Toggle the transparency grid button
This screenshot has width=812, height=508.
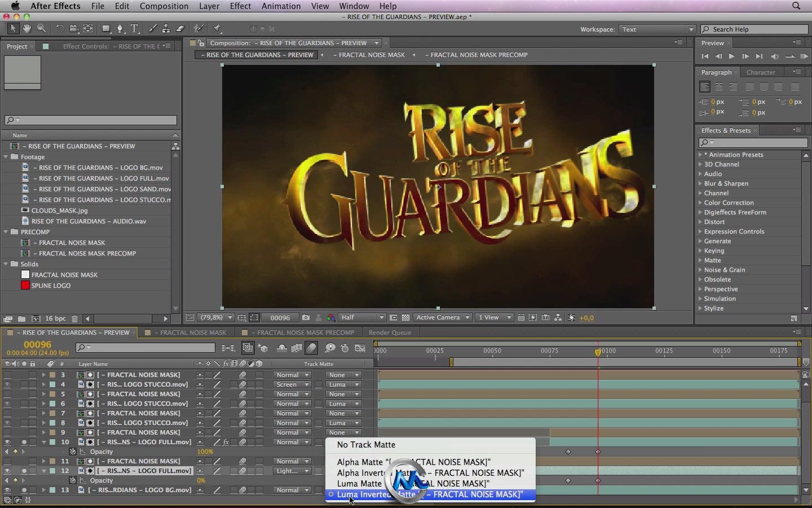coord(405,318)
